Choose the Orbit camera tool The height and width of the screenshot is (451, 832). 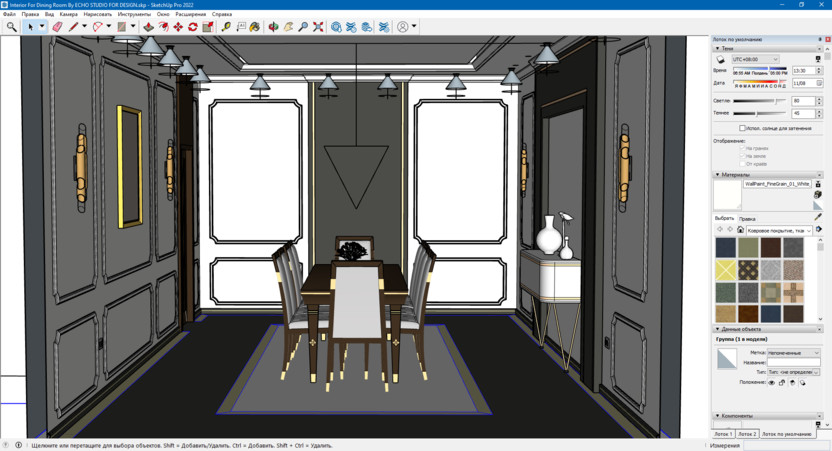click(x=273, y=27)
